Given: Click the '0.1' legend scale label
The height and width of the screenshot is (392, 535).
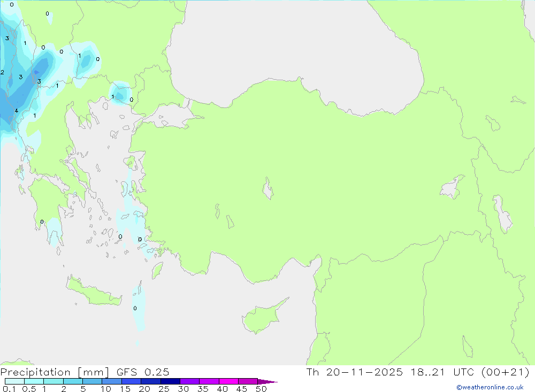Looking at the screenshot, I should point(9,389).
